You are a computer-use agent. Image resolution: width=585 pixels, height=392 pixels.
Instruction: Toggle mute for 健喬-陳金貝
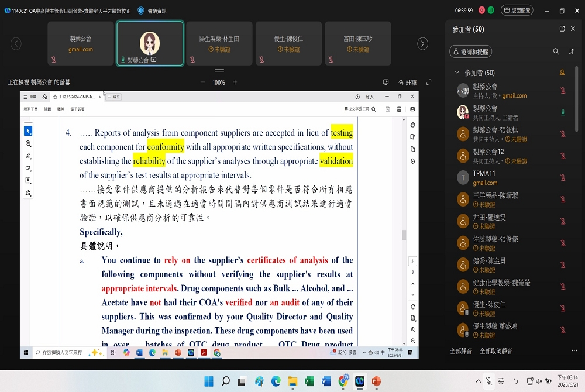[x=563, y=264]
